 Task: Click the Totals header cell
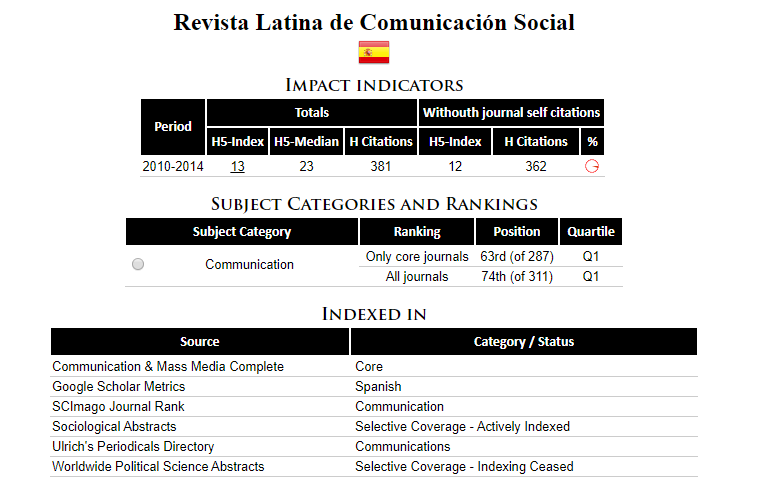312,113
